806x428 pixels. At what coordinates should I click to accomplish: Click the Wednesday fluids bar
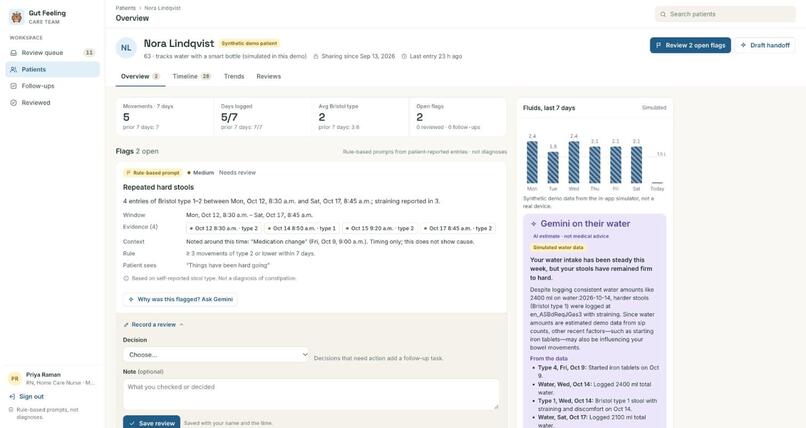574,162
